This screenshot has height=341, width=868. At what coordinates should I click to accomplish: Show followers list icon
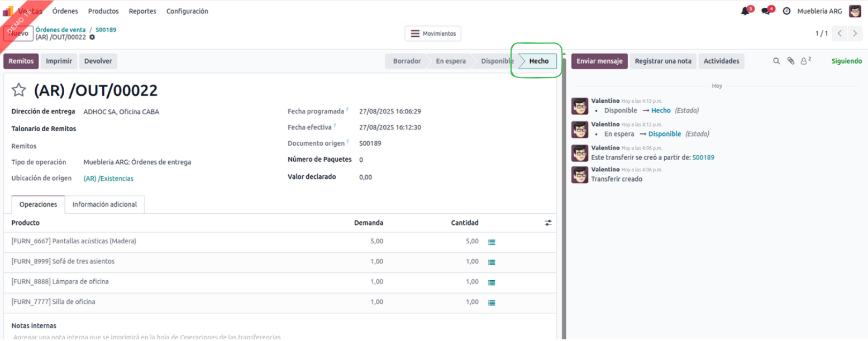coord(805,61)
